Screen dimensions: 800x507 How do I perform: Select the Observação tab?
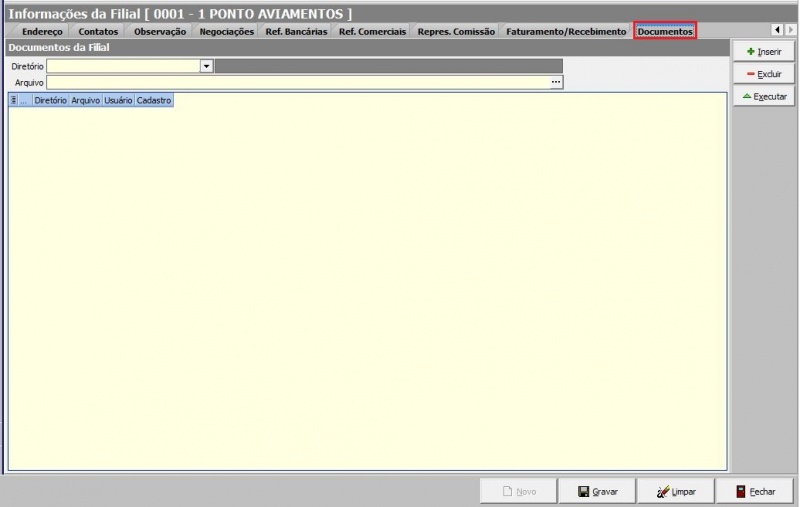pos(160,32)
